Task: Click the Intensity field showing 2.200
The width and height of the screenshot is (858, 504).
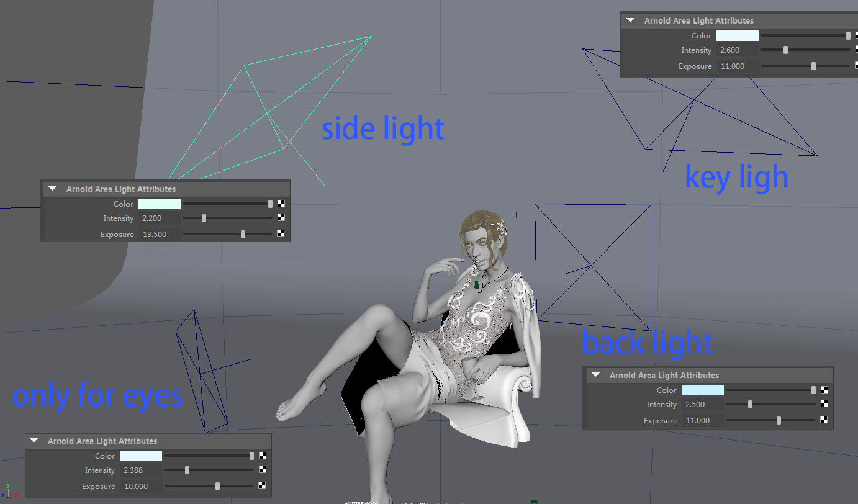Action: 160,218
